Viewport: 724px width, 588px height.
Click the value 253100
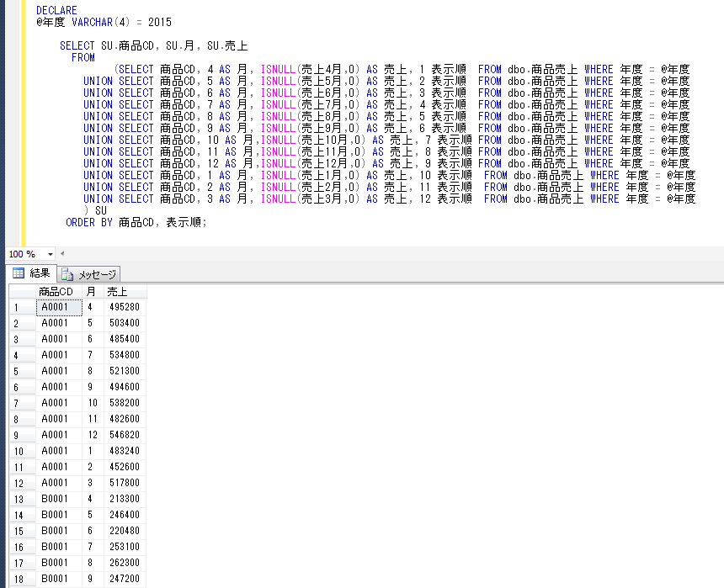click(125, 547)
